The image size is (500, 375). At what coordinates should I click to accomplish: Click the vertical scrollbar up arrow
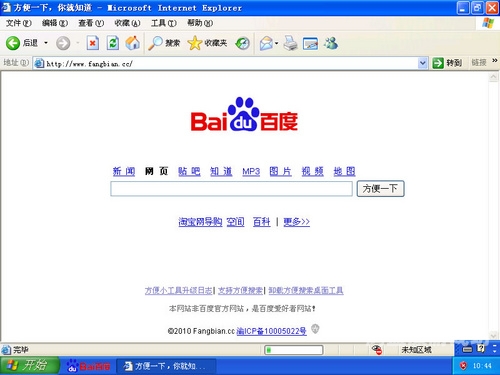point(493,77)
